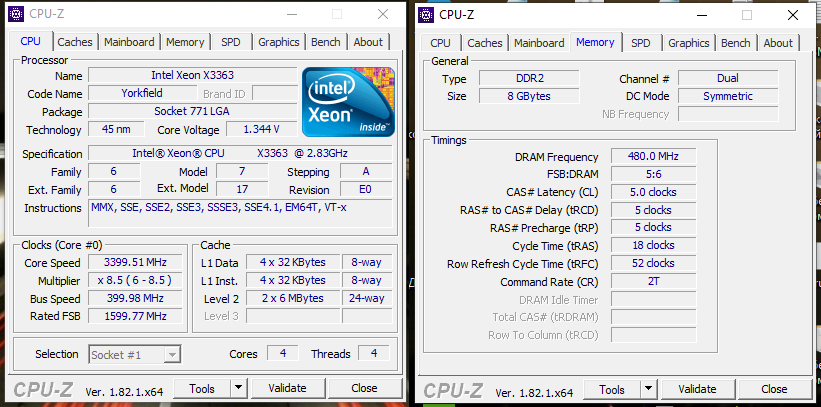Click the Tools button in the left CPU-Z window
Screen dimensions: 821x407
pyautogui.click(x=202, y=388)
